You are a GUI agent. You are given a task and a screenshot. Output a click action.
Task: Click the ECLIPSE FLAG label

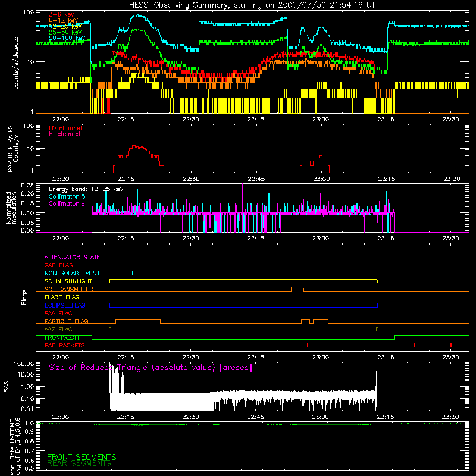coord(65,305)
